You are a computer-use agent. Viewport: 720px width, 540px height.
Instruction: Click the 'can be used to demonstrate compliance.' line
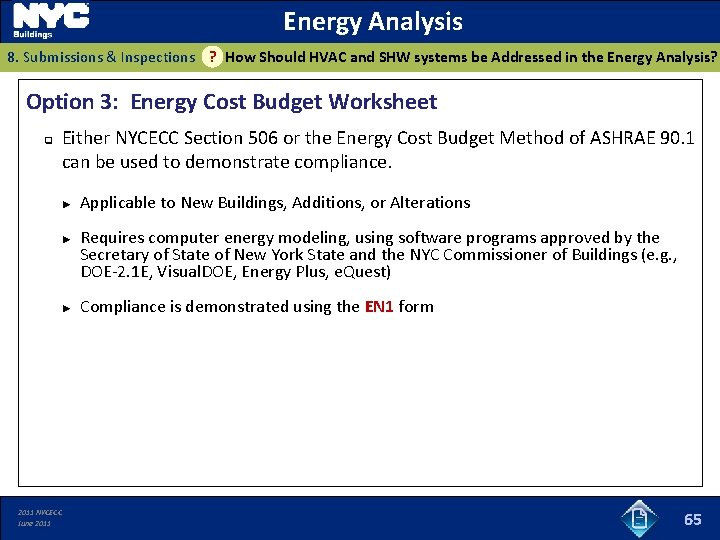coord(227,162)
